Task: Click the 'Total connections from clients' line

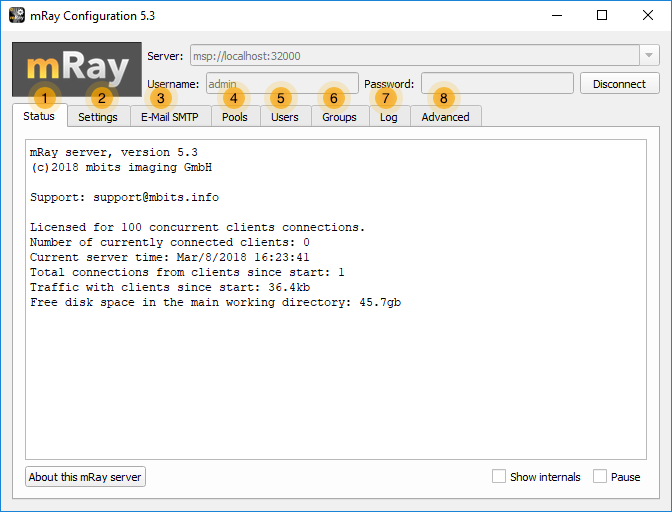Action: 187,272
